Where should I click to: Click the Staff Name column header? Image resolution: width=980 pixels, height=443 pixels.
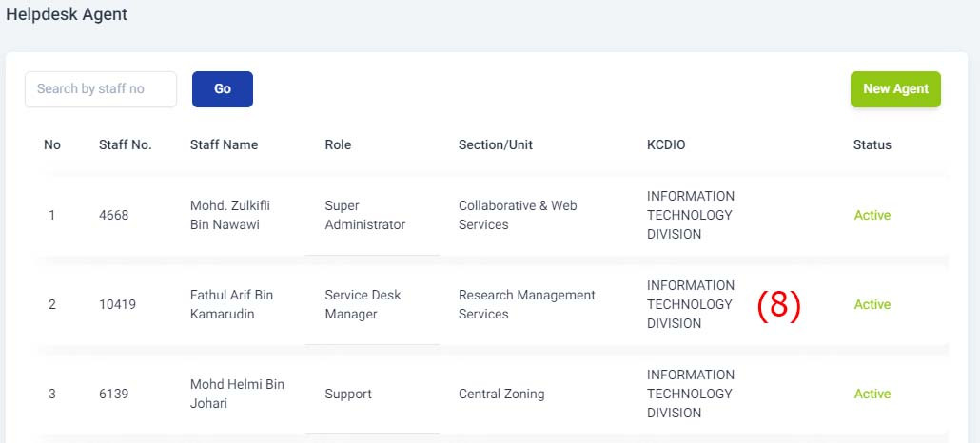(224, 144)
